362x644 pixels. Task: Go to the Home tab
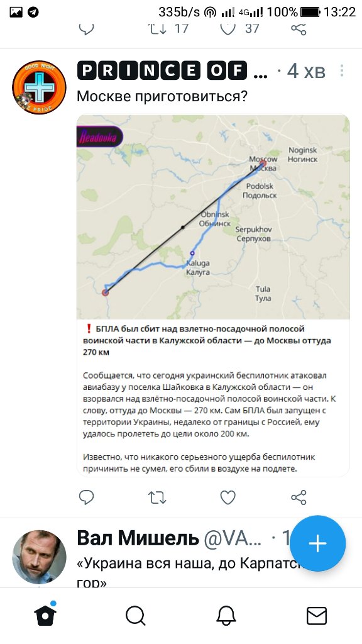click(x=45, y=616)
